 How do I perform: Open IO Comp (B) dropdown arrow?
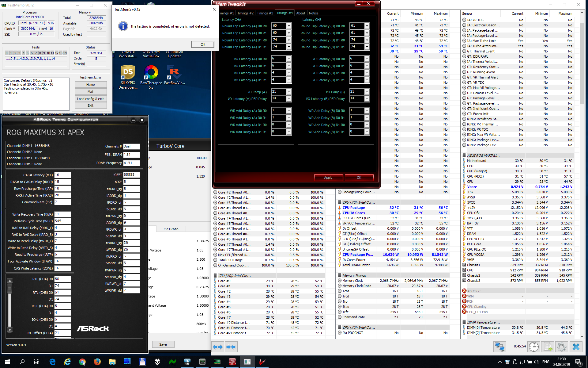367,92
